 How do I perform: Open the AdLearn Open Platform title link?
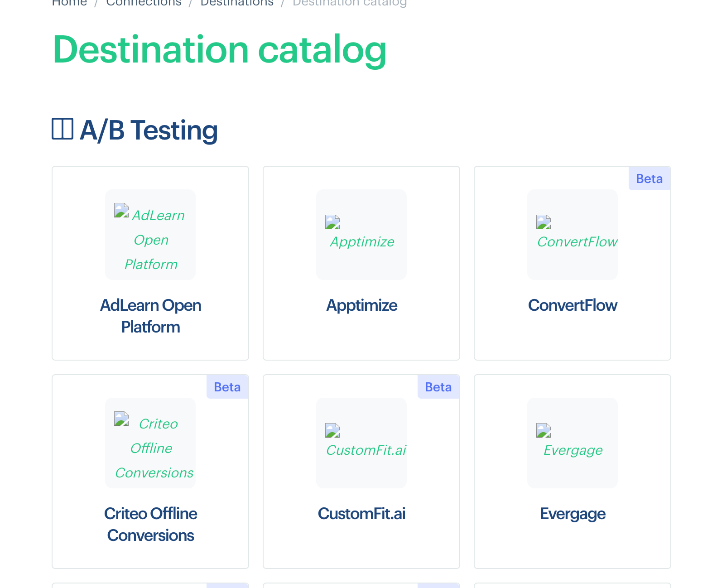click(x=150, y=316)
